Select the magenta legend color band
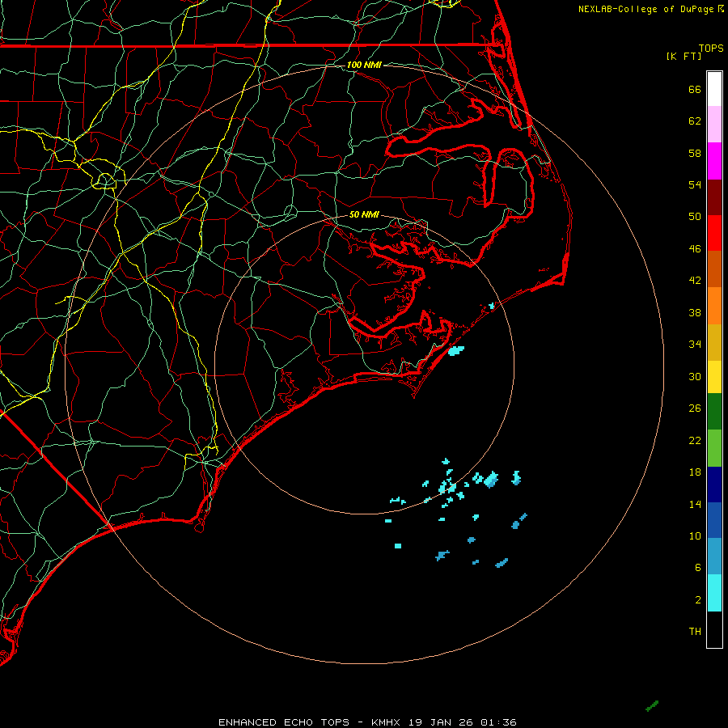 [714, 161]
